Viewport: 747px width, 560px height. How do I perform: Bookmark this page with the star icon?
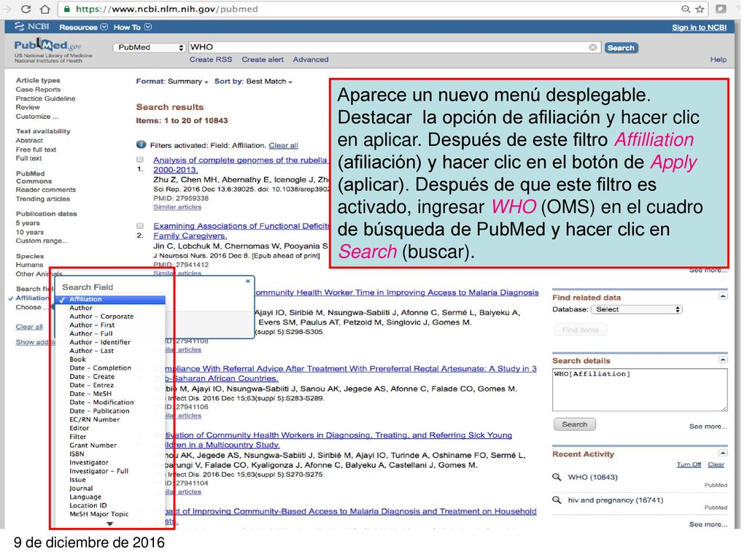700,9
